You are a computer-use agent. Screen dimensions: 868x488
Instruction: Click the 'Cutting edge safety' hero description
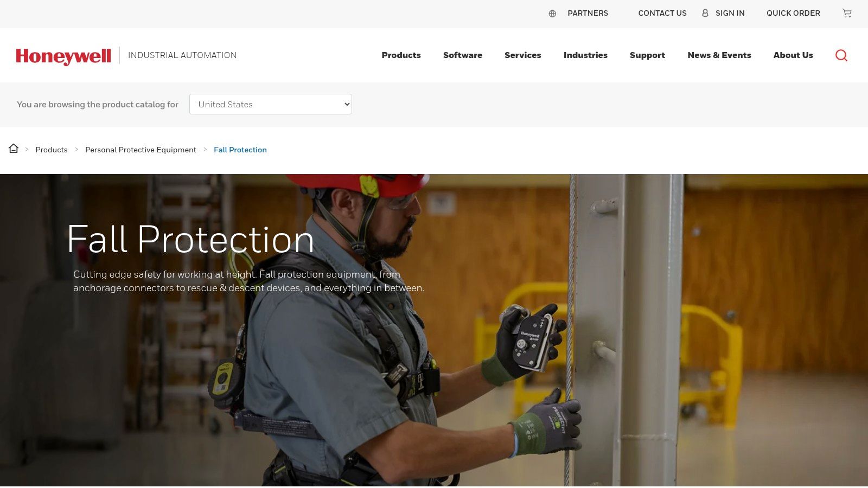point(248,281)
